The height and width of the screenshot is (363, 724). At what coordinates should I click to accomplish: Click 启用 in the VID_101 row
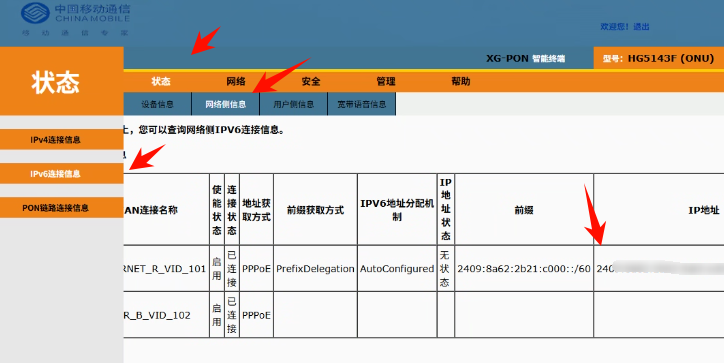(x=217, y=269)
